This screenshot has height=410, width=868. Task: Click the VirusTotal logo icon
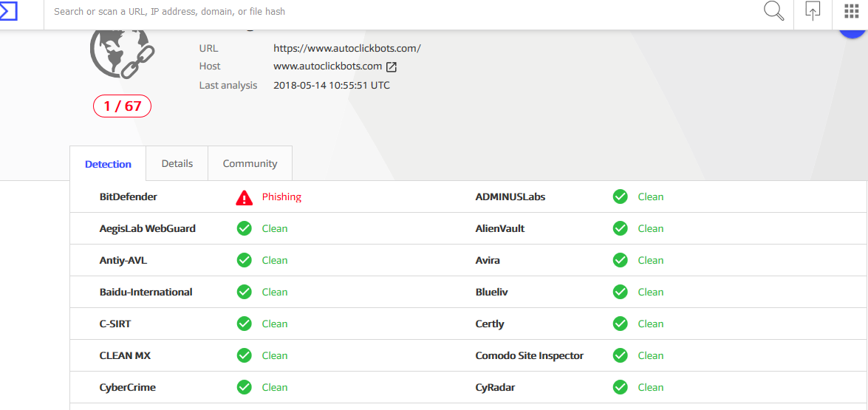click(9, 10)
